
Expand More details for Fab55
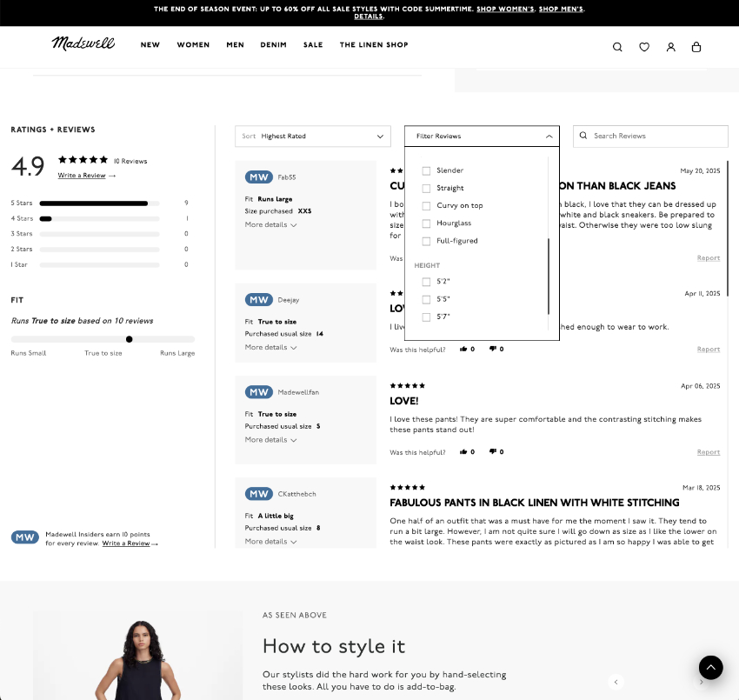point(270,225)
